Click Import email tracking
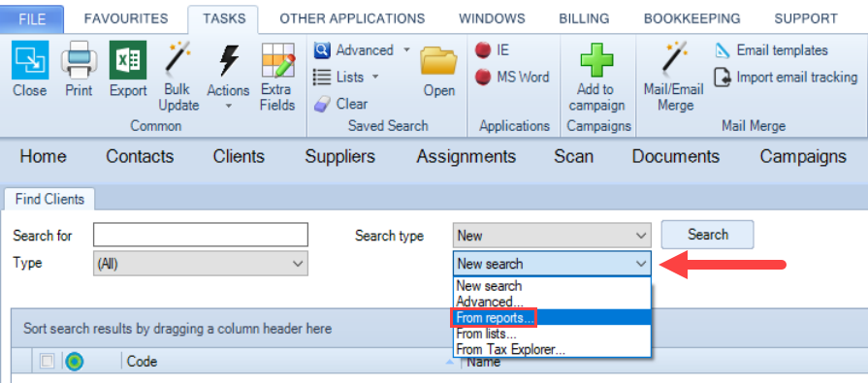The image size is (868, 383). (x=786, y=77)
